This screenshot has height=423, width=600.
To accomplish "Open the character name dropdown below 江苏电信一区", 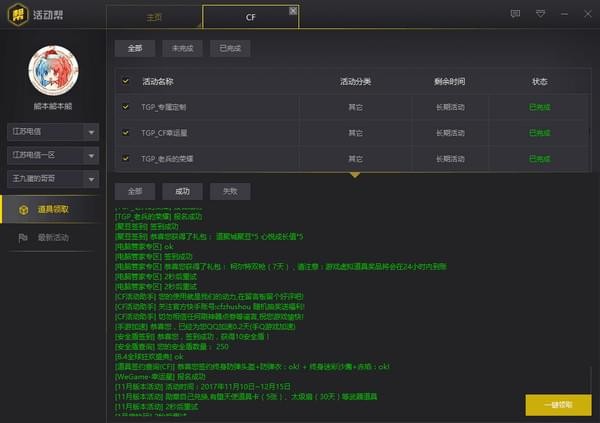I will pos(53,179).
